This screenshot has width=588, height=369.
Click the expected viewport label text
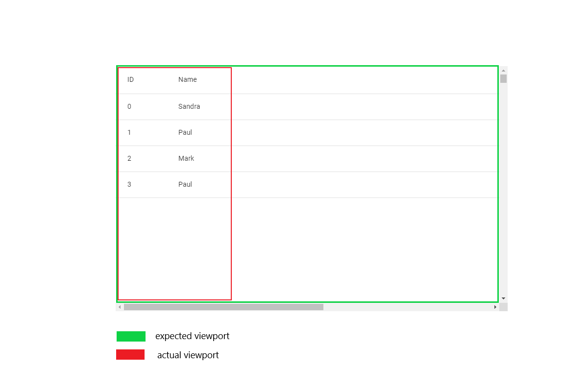[x=192, y=336]
